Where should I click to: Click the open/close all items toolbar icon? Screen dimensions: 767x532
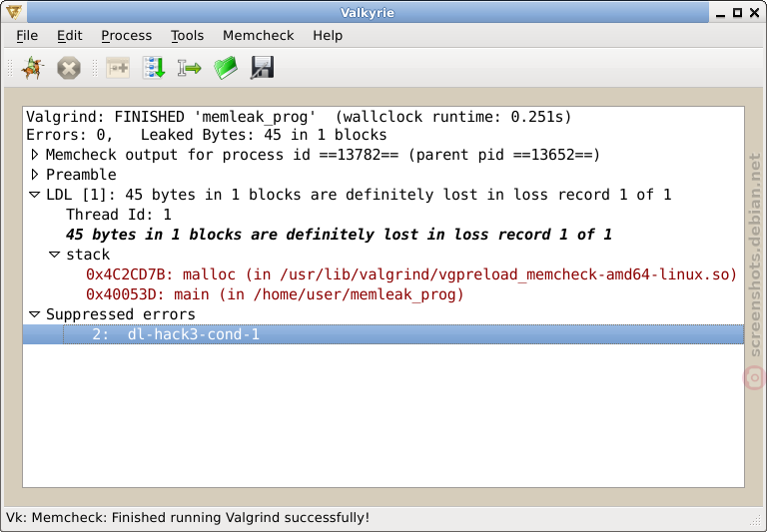(118, 68)
